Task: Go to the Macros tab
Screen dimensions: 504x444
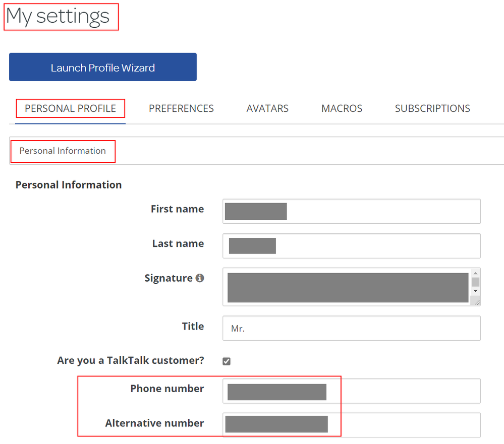Action: tap(342, 108)
